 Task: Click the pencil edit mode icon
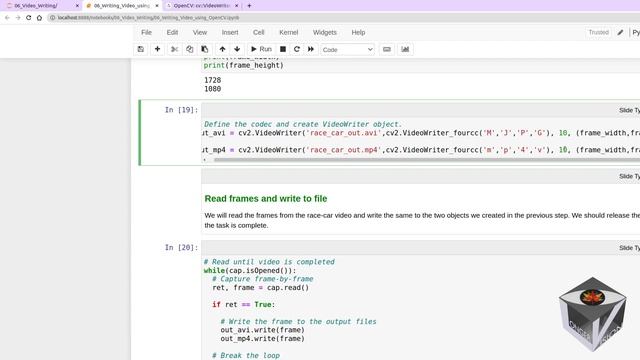[x=620, y=32]
